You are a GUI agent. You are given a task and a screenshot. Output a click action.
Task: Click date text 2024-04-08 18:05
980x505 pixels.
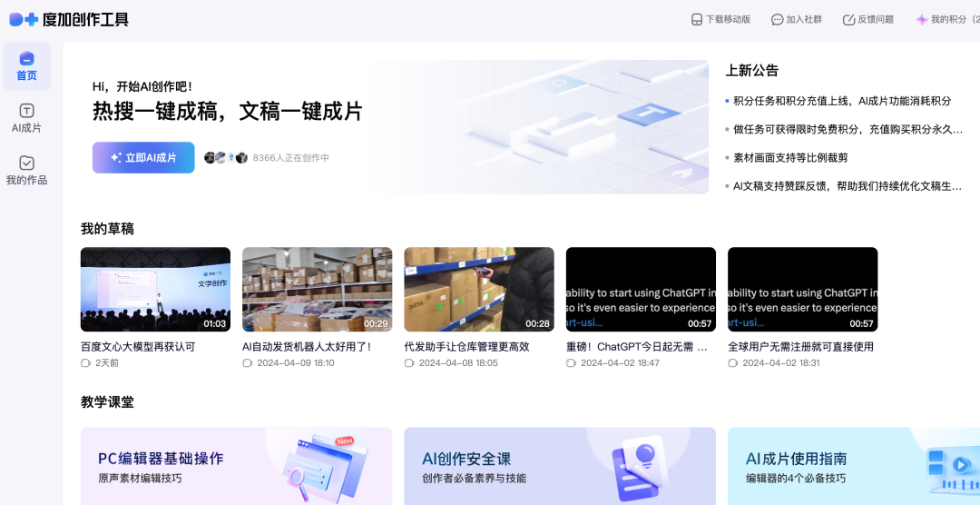(x=458, y=363)
